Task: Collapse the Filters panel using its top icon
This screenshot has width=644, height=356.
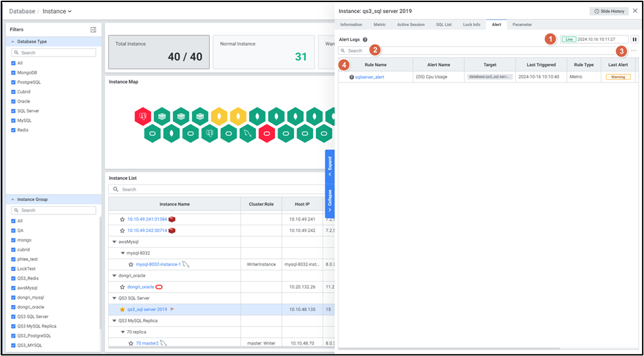Action: point(93,30)
